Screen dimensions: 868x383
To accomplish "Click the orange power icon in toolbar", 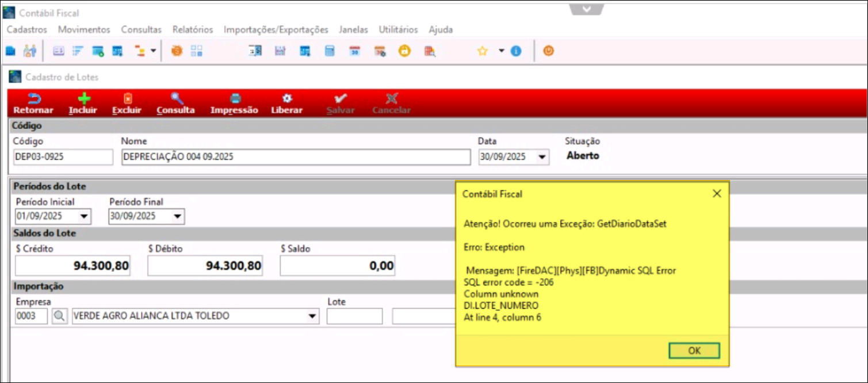I will pos(548,51).
